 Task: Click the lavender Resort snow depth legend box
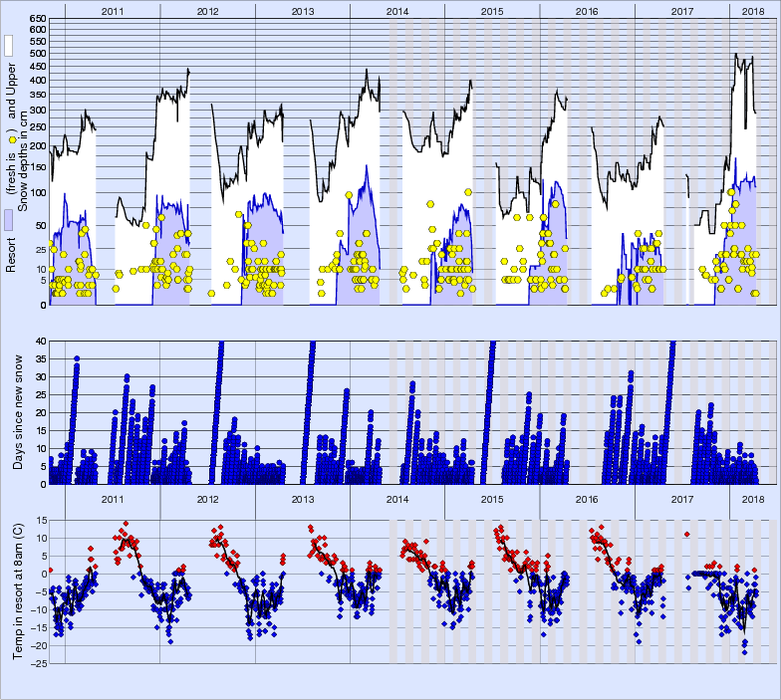8,221
